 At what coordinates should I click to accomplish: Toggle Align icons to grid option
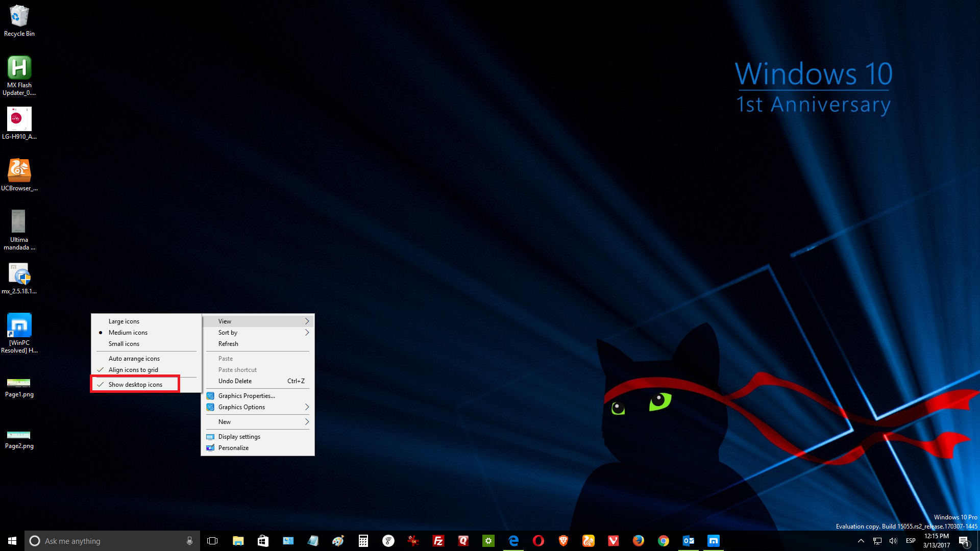(x=146, y=370)
